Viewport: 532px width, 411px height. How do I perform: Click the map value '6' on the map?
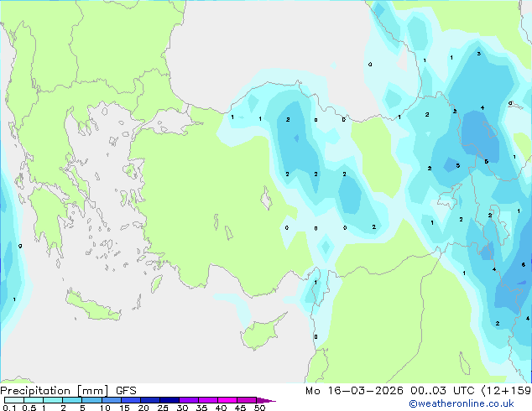pos(524,264)
